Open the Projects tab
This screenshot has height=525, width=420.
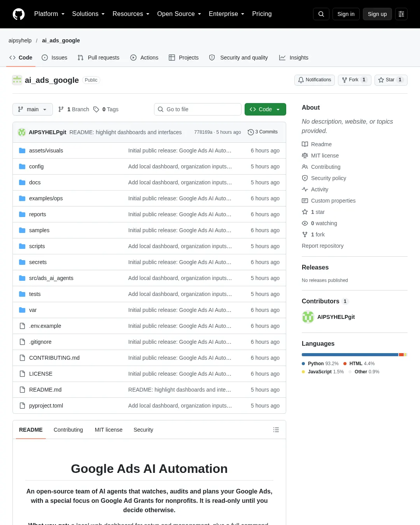184,58
